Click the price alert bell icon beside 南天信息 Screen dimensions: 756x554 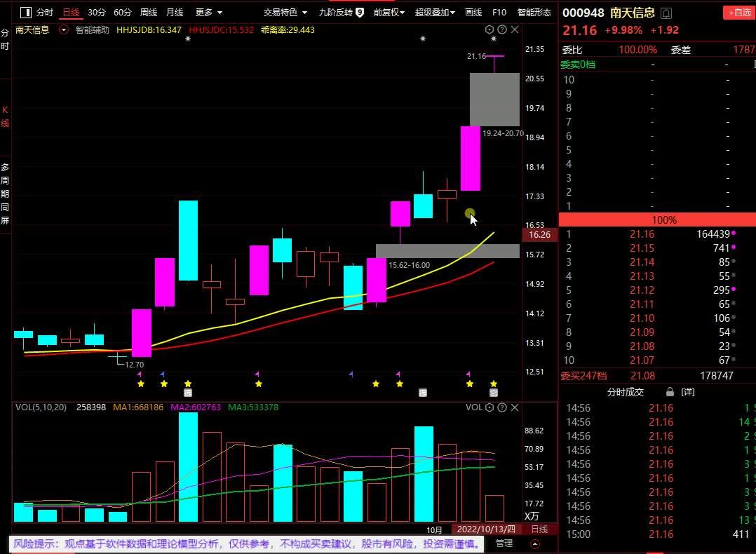click(x=666, y=13)
